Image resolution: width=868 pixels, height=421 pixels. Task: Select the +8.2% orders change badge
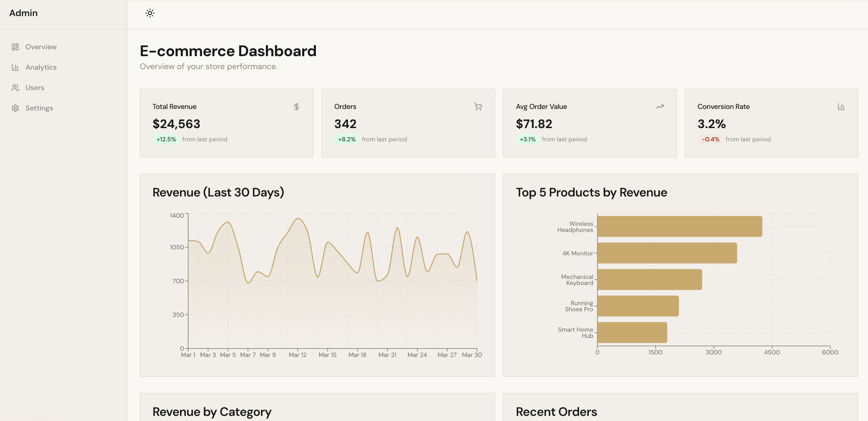pyautogui.click(x=347, y=139)
